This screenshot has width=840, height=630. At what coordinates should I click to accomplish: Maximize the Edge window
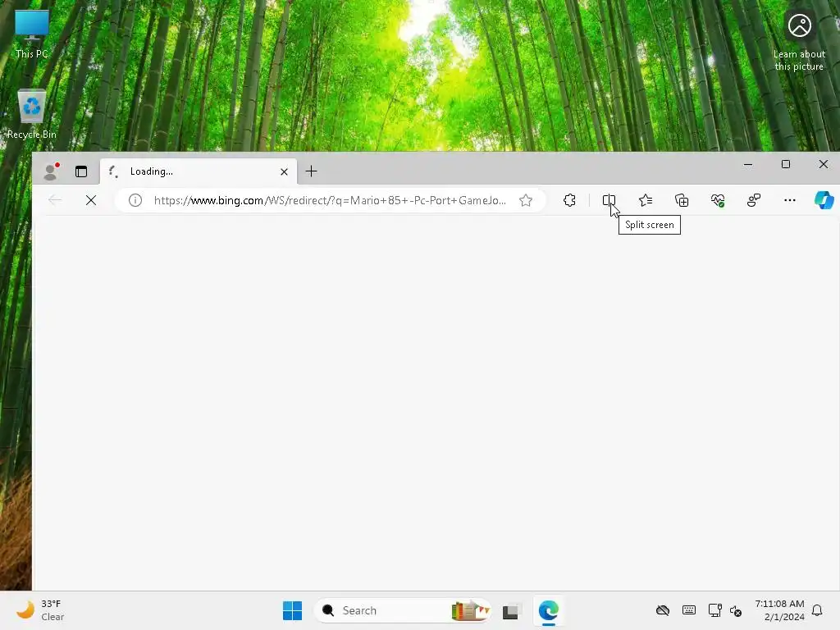click(x=786, y=164)
